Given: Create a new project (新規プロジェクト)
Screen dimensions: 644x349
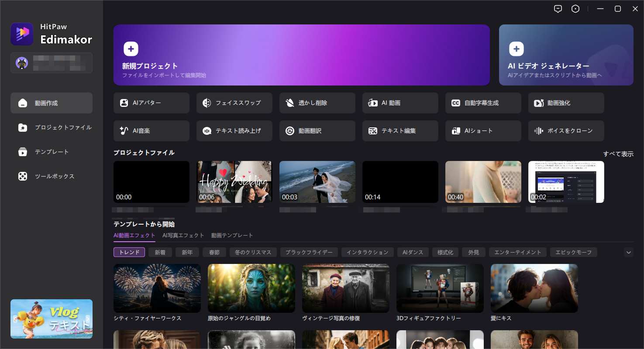Looking at the screenshot, I should click(301, 55).
